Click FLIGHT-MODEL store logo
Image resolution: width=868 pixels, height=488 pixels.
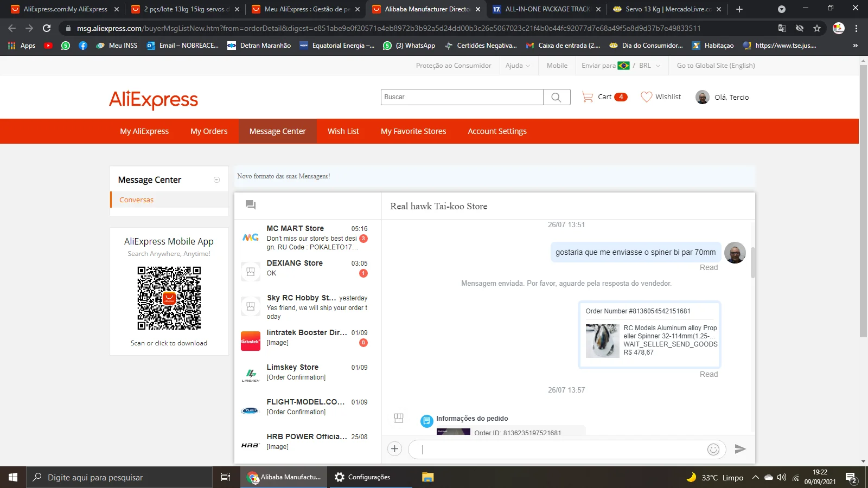pyautogui.click(x=250, y=410)
